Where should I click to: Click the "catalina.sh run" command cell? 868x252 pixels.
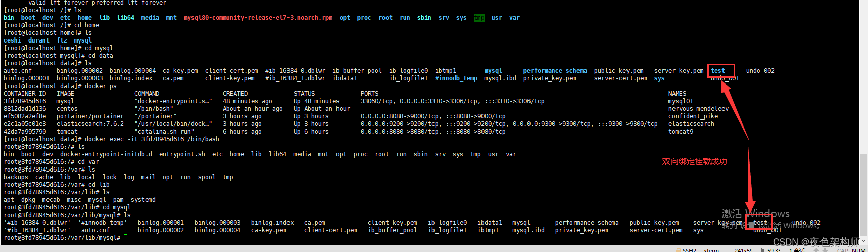coord(164,132)
